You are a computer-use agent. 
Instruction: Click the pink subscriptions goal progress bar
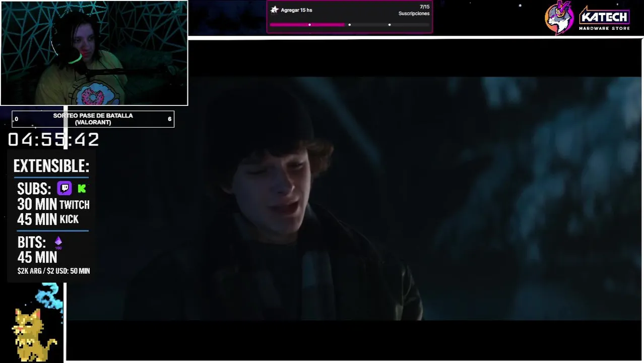(349, 24)
